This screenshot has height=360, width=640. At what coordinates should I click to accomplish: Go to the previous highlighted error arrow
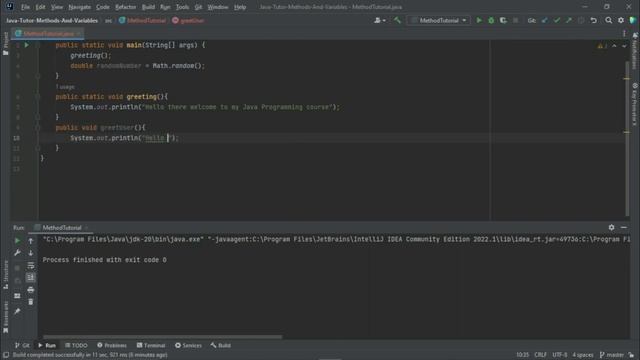[x=614, y=46]
